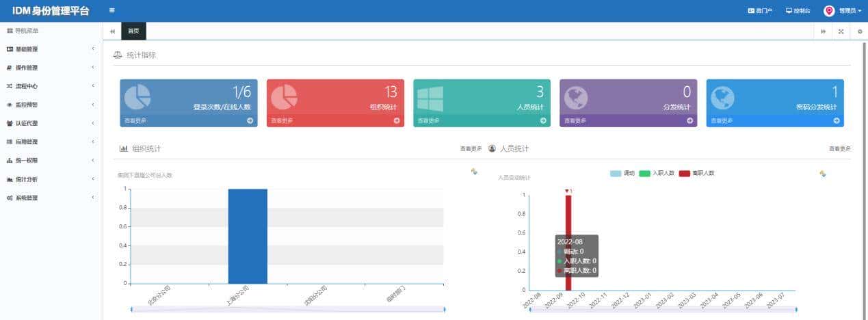Open 微门户 in the top bar
The height and width of the screenshot is (320, 868).
click(x=760, y=11)
